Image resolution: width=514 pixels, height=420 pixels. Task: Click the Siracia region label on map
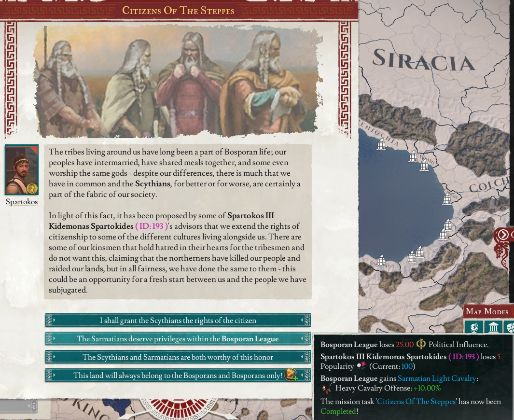pos(423,60)
